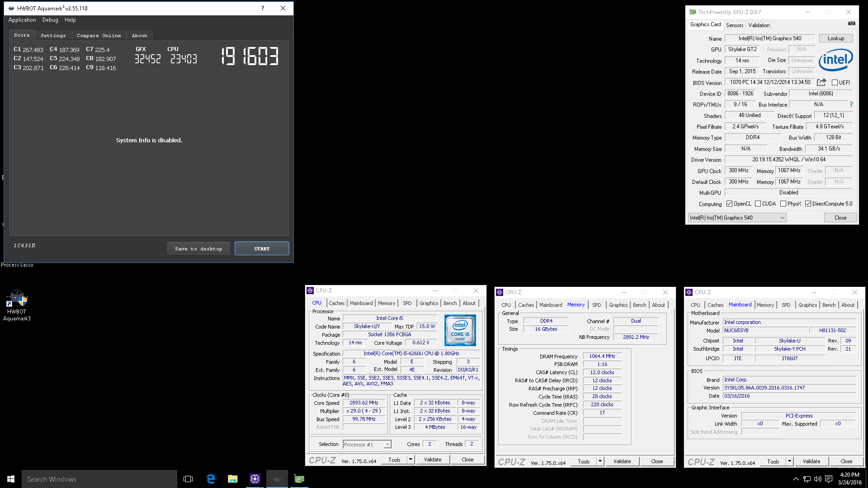
Task: Click the Intel logo in GPU-Z
Action: 835,60
